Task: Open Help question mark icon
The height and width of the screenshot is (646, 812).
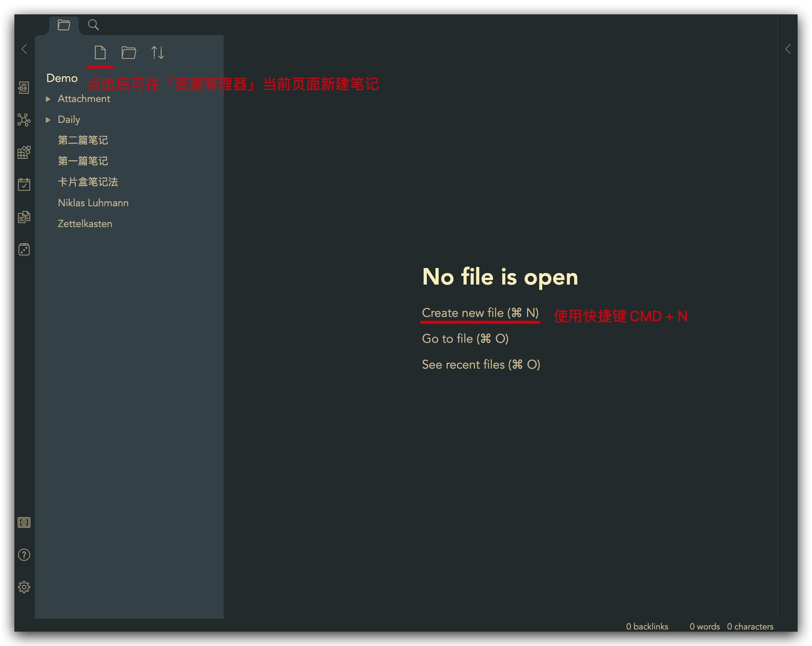Action: pos(24,554)
